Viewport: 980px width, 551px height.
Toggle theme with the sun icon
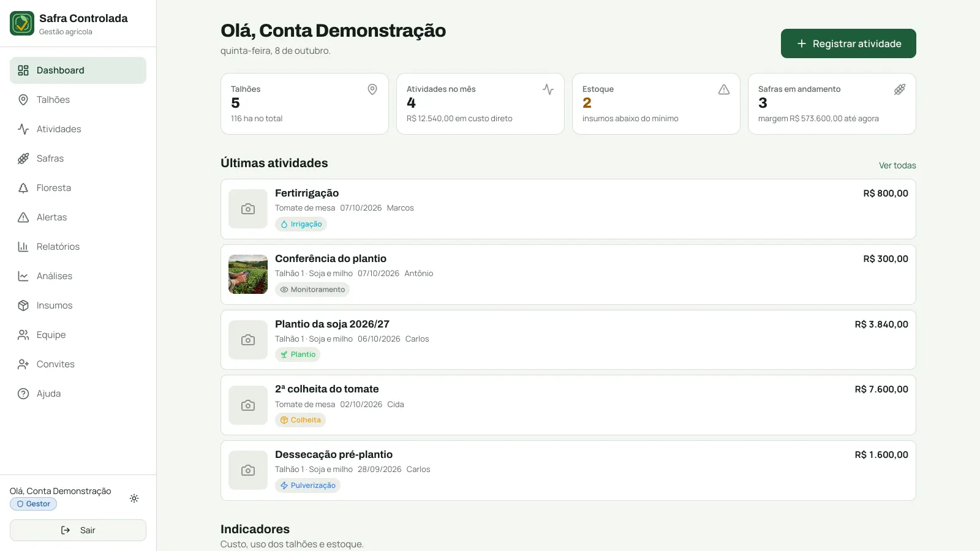point(134,498)
